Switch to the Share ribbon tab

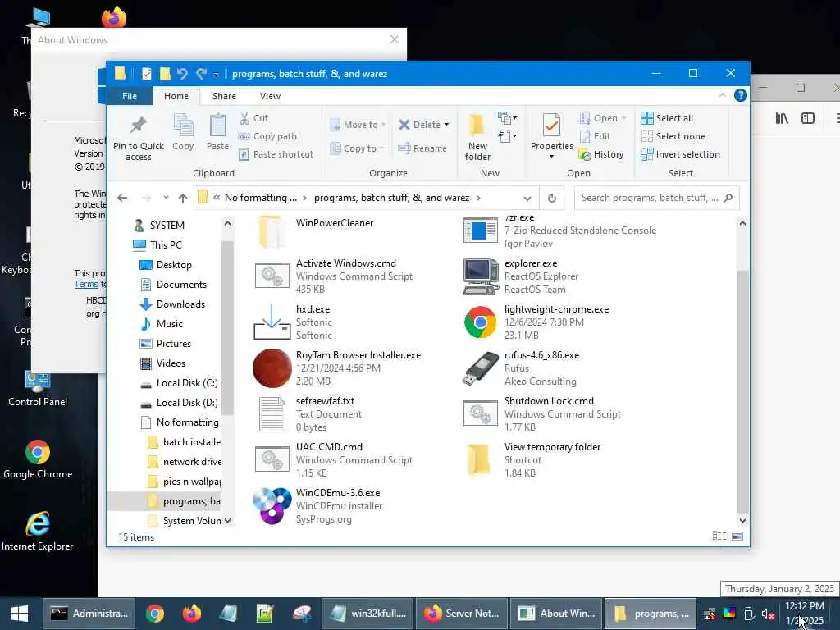point(224,96)
